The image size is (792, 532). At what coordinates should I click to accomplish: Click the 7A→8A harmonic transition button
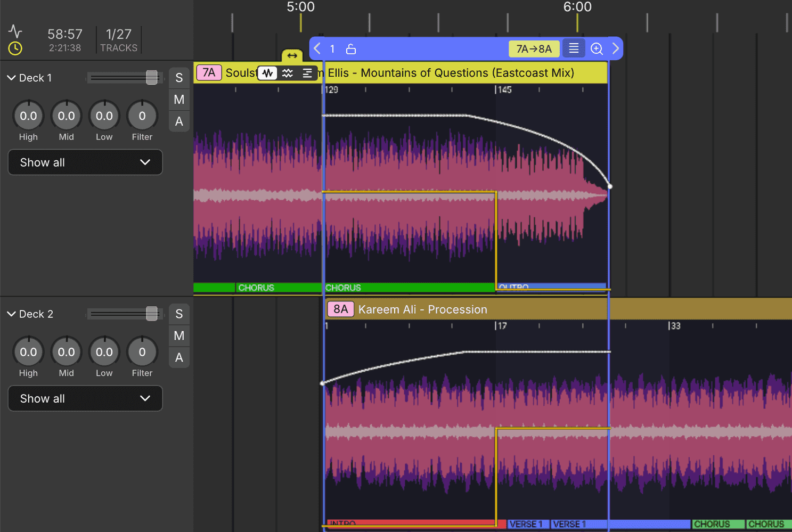point(534,48)
